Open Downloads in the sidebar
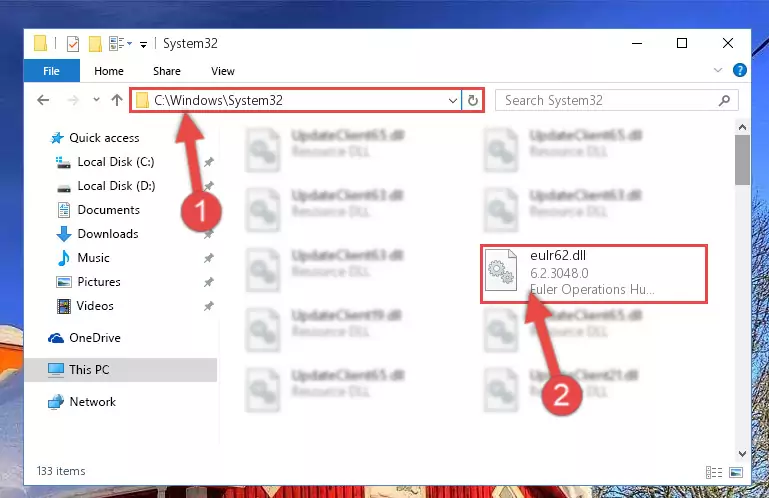The height and width of the screenshot is (498, 769). 98,234
